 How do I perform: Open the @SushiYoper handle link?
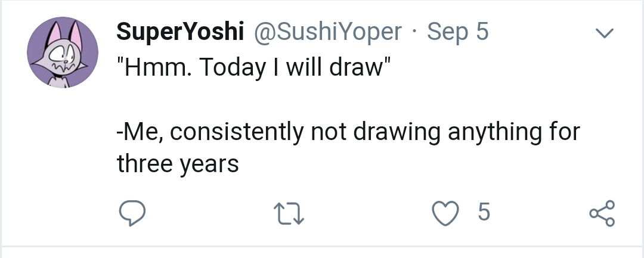click(327, 32)
